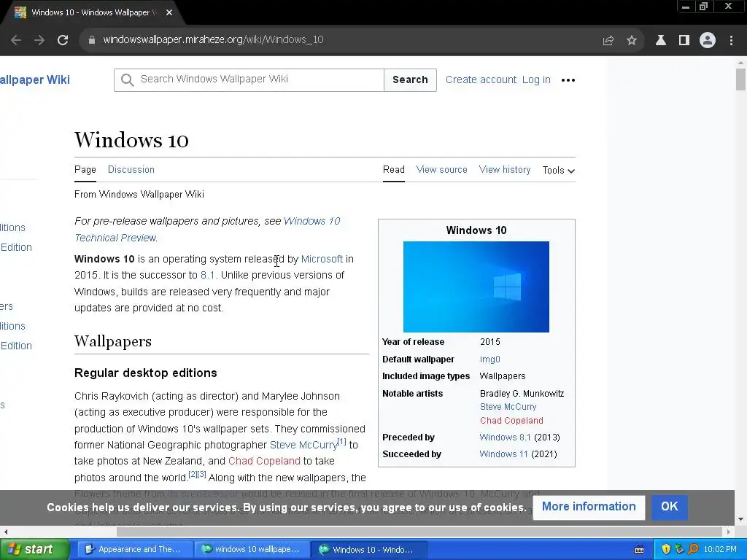Open the 8.1 successor link
747x560 pixels.
[x=207, y=275]
